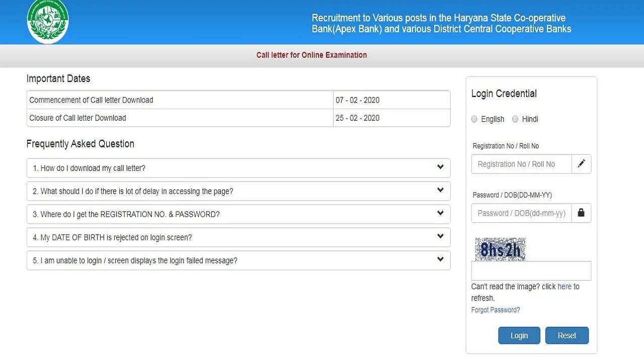Click chevron arrow of FAQ question 3
The image size is (644, 362).
click(440, 213)
